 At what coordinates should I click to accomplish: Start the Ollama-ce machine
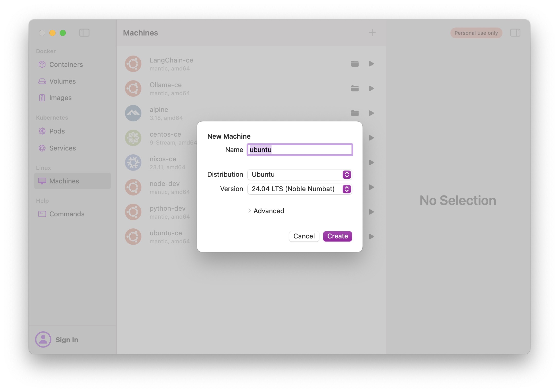[372, 88]
